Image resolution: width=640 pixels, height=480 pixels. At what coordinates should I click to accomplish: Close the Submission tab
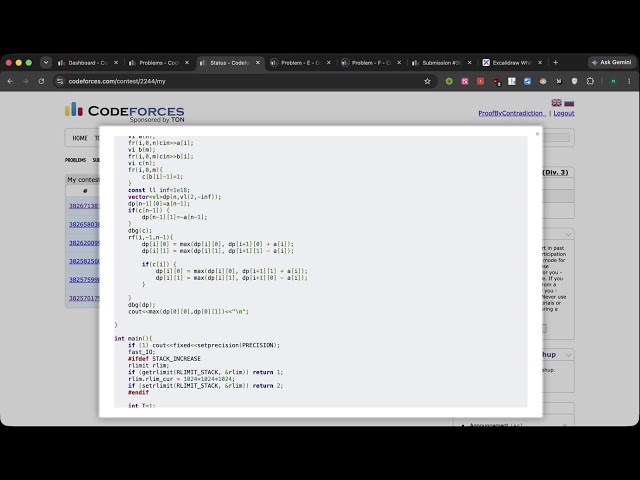click(469, 62)
